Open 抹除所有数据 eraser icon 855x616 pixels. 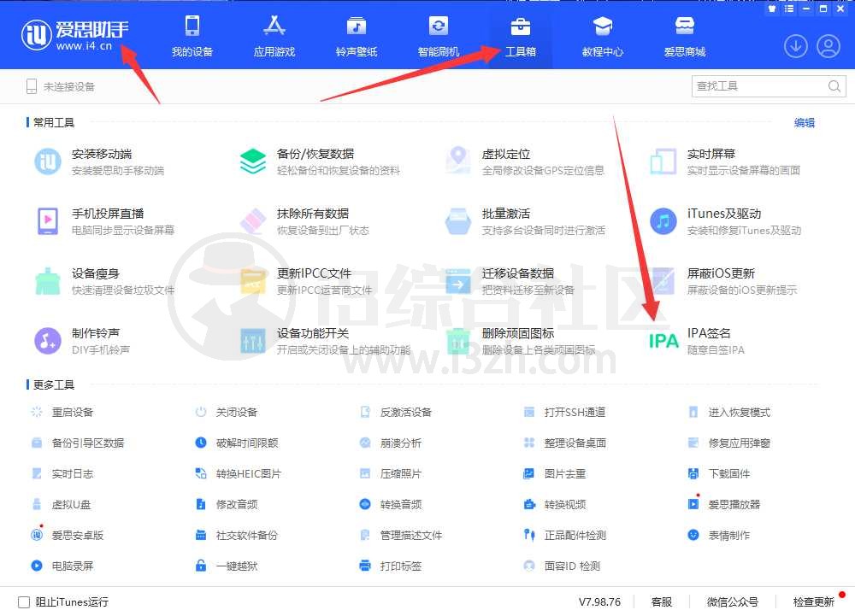(253, 221)
